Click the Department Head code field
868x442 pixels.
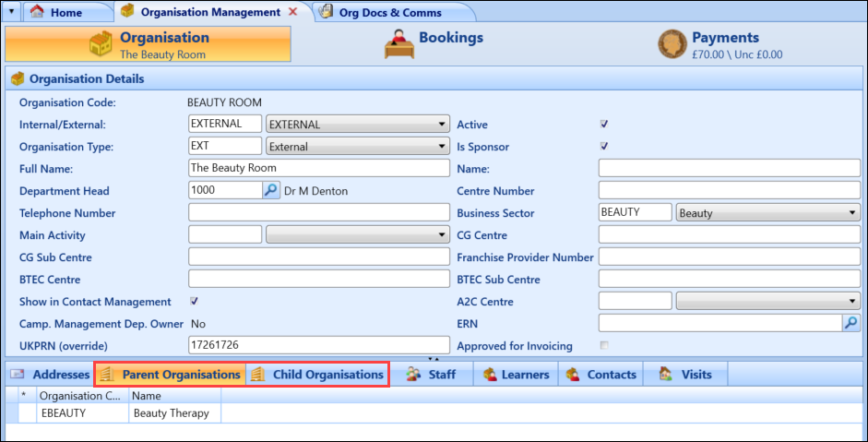[225, 190]
